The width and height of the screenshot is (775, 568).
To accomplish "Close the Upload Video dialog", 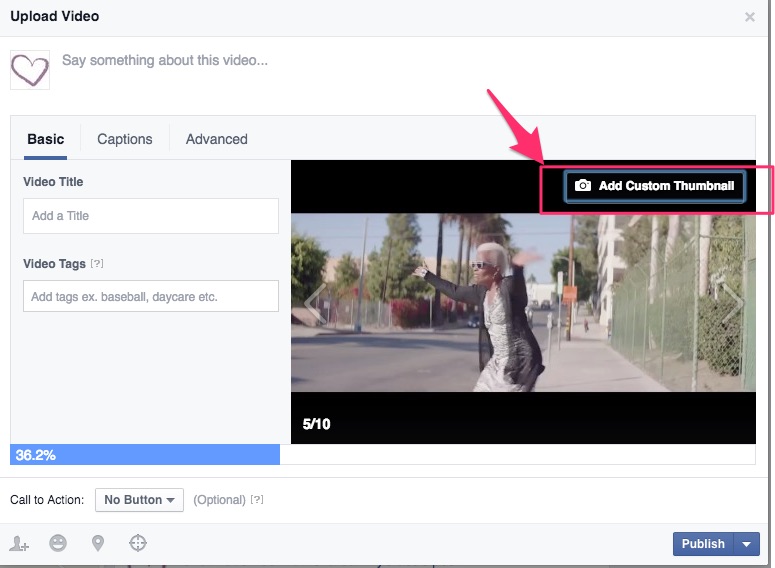I will coord(750,17).
